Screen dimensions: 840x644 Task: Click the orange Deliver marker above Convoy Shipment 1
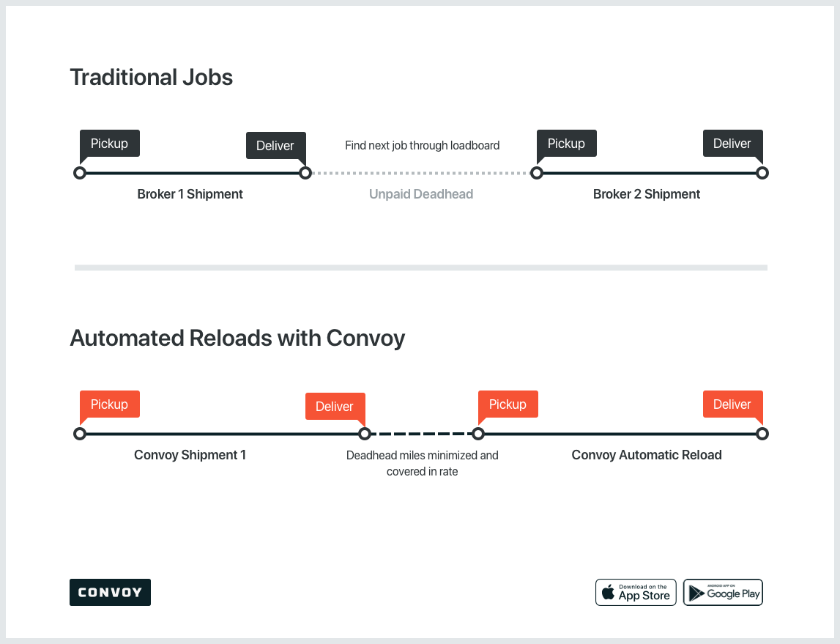click(335, 407)
